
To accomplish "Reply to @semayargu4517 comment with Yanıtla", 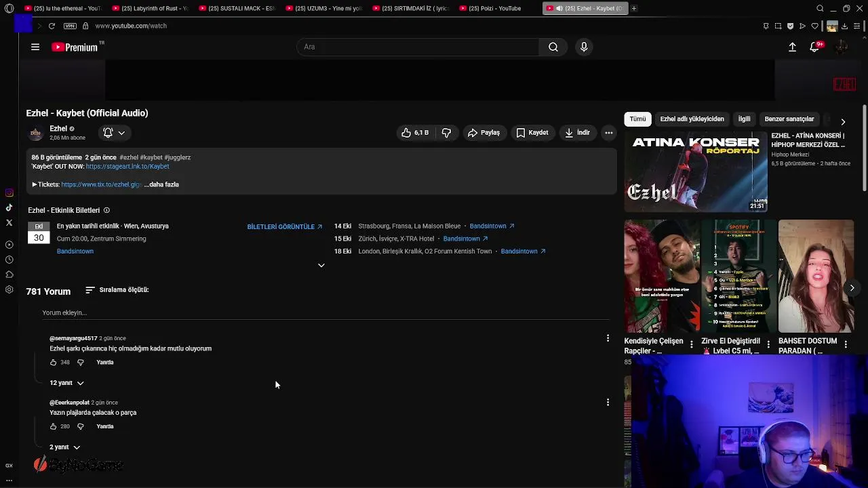I will 105,363.
